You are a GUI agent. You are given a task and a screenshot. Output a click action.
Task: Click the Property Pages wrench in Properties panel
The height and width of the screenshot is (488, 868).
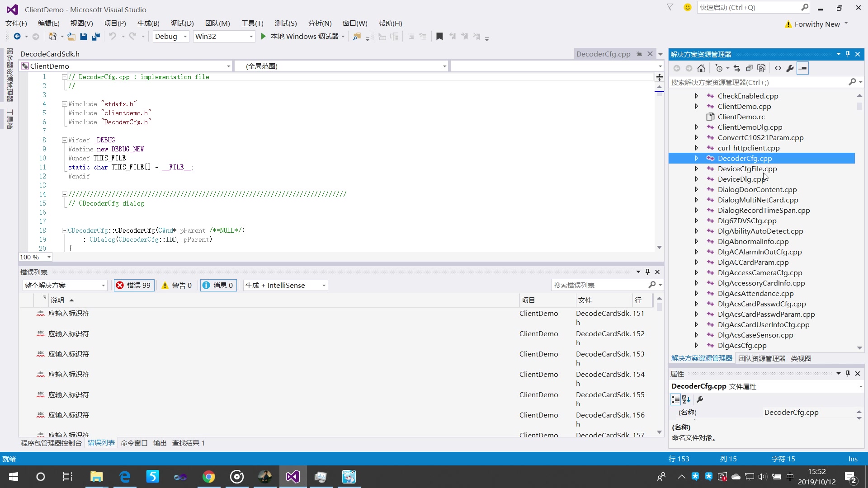700,399
